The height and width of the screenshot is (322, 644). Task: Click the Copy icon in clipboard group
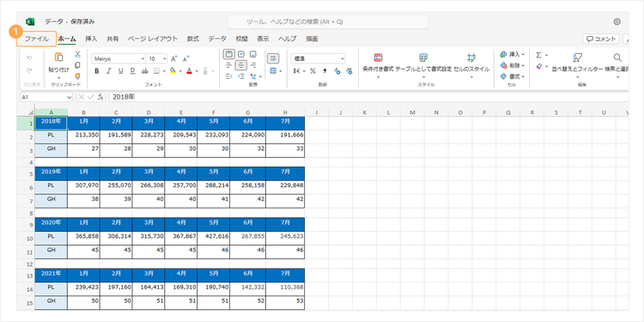tap(77, 65)
